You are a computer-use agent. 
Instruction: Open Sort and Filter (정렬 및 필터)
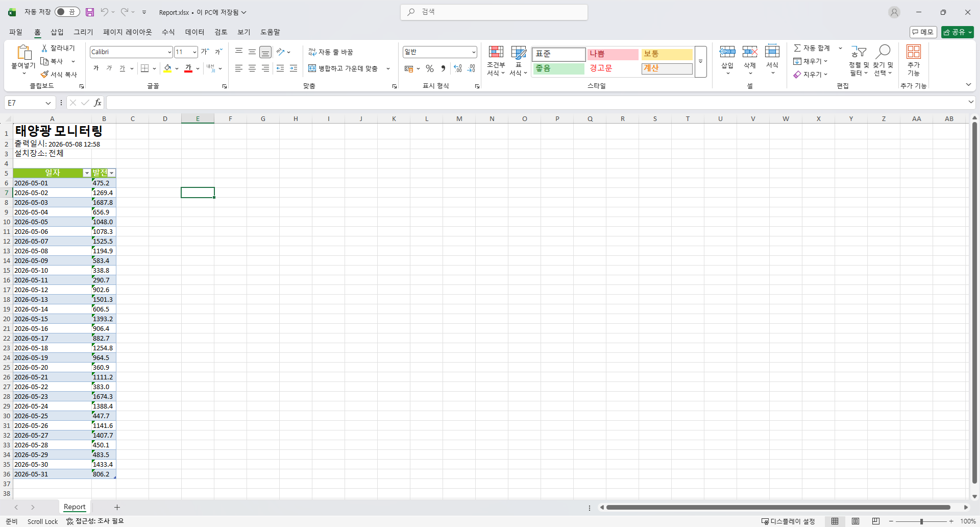[859, 61]
